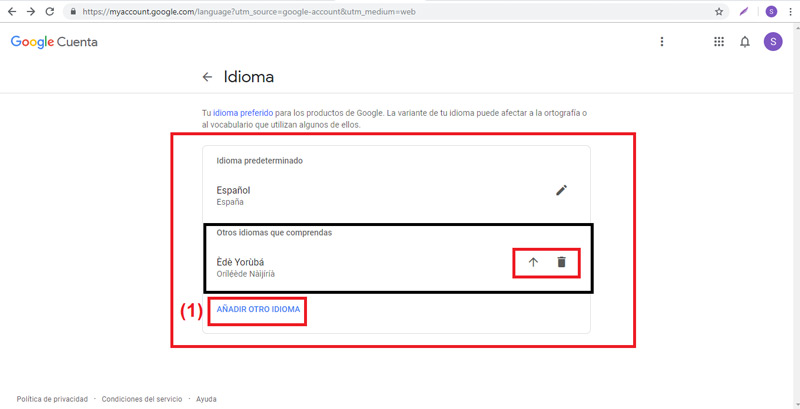The width and height of the screenshot is (800, 409).
Task: Move Èdè Yorùbá up with arrow icon
Action: tap(533, 262)
